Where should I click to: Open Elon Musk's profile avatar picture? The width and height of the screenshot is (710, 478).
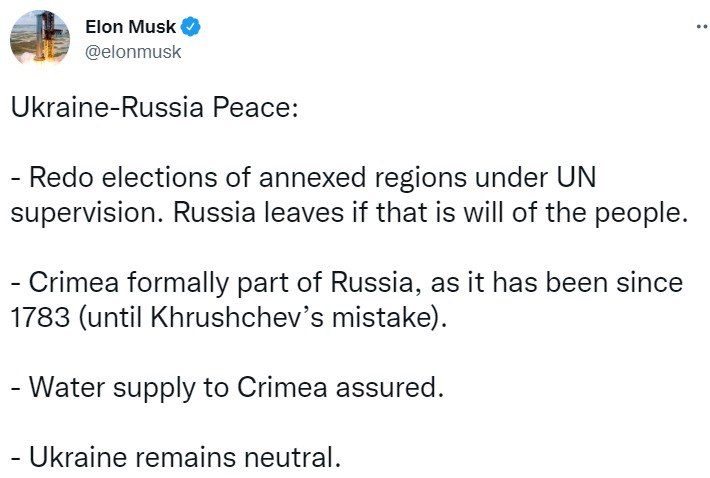tap(37, 40)
